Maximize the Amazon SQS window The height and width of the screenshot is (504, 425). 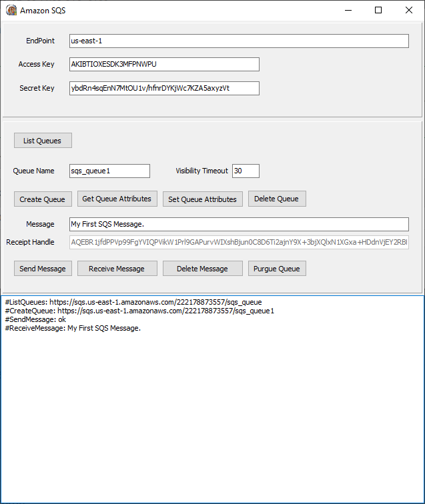(378, 10)
